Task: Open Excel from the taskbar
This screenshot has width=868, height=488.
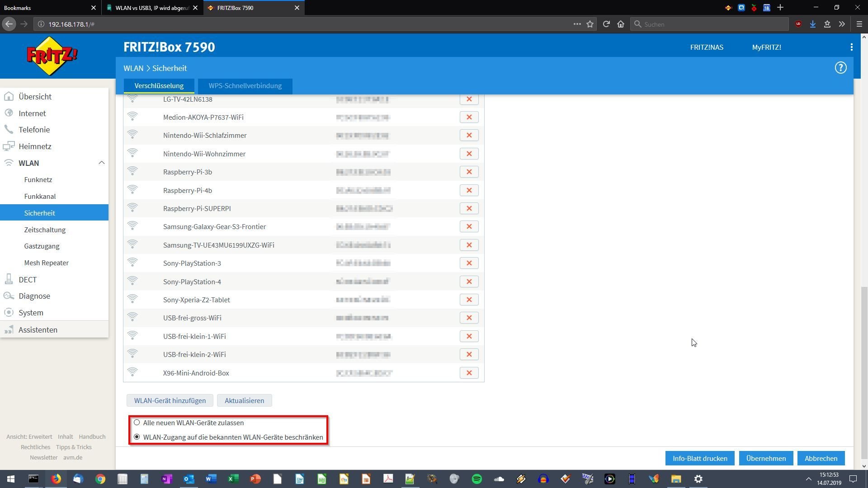Action: (233, 479)
